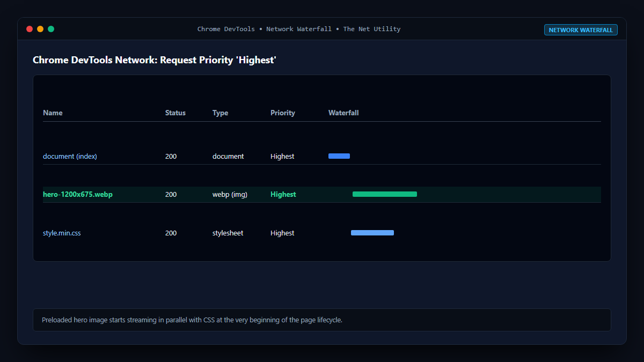Click the 'document' type cell
The height and width of the screenshot is (362, 644).
(228, 157)
